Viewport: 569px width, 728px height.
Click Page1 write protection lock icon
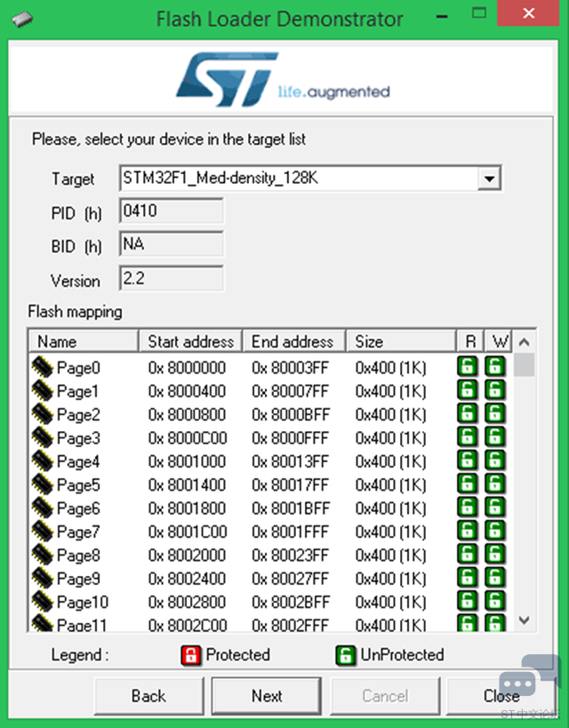495,389
